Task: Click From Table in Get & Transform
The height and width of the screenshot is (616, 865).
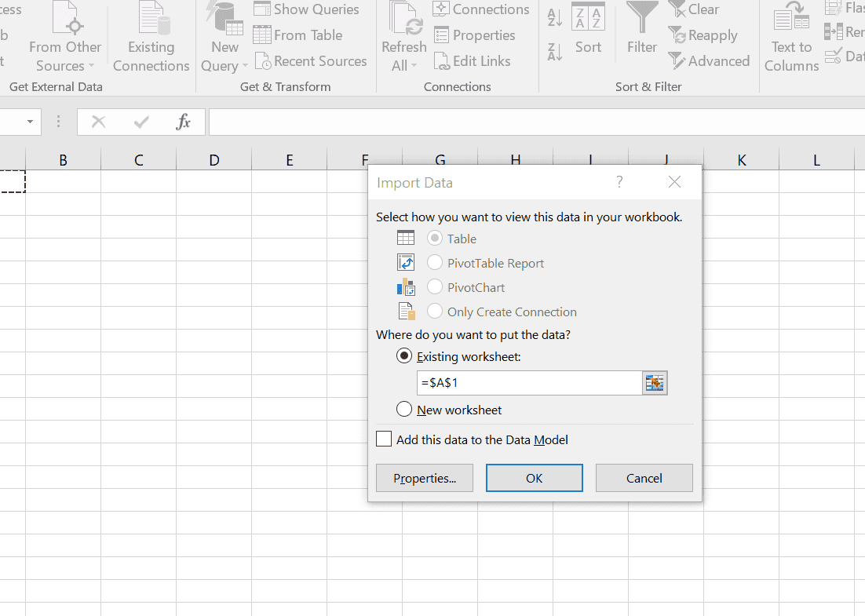Action: [x=305, y=35]
